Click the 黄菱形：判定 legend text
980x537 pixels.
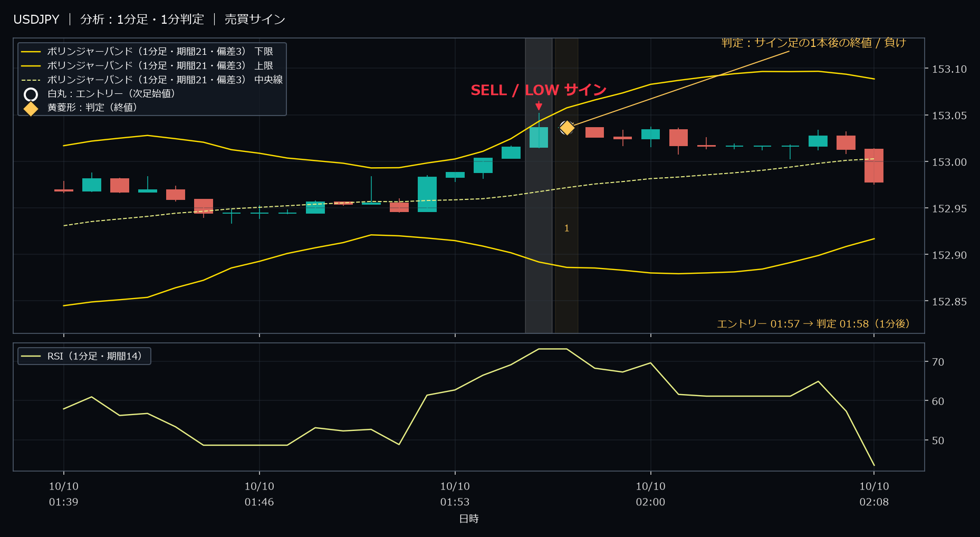pos(92,108)
